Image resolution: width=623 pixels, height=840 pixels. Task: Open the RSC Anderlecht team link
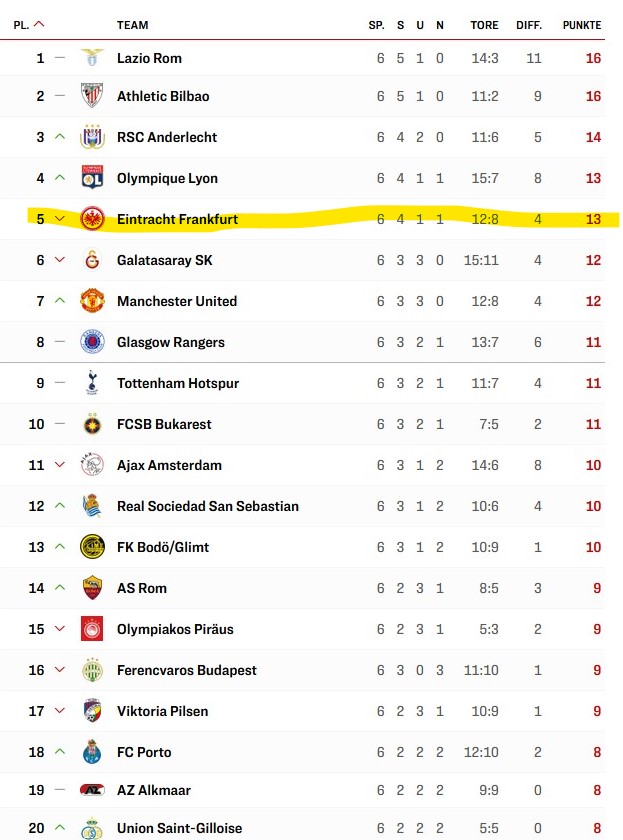(167, 137)
